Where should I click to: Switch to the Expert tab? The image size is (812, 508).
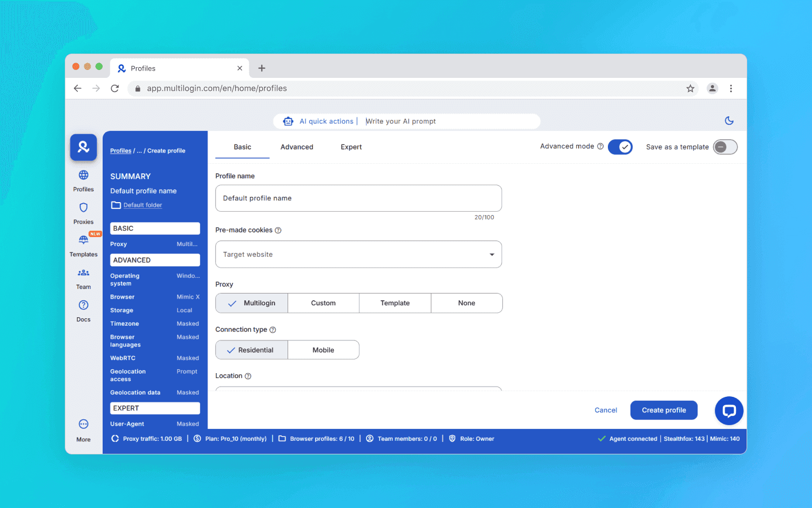point(351,147)
